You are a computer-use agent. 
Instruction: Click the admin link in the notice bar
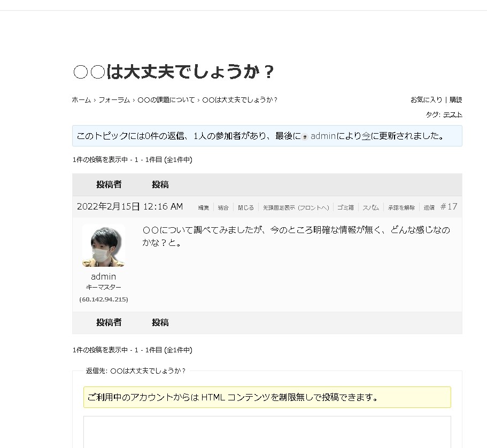click(x=323, y=136)
